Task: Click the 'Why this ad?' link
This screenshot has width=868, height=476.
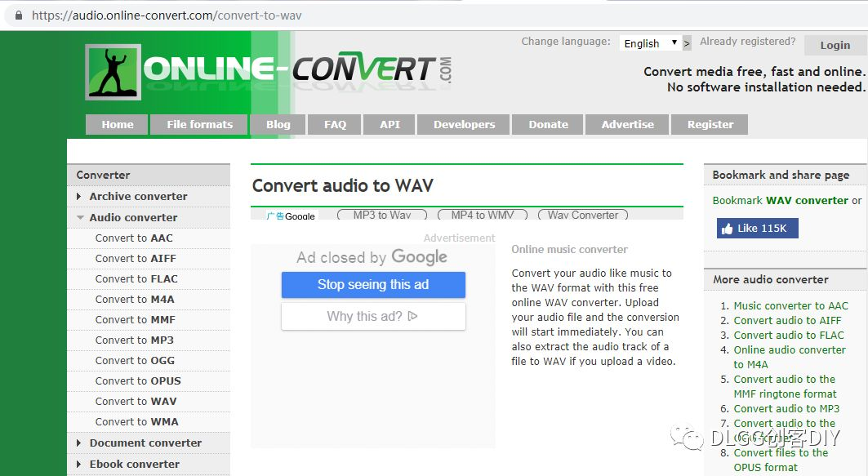Action: (367, 316)
